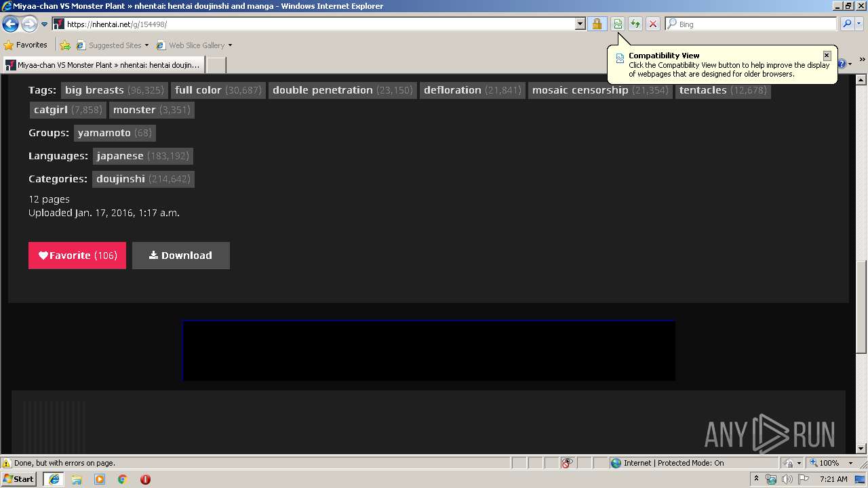Click the network tray icon
The width and height of the screenshot is (868, 488).
[x=771, y=479]
